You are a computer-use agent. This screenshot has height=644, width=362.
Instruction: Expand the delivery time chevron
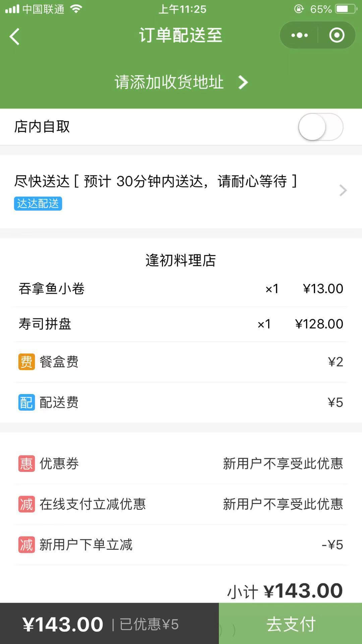(x=343, y=190)
